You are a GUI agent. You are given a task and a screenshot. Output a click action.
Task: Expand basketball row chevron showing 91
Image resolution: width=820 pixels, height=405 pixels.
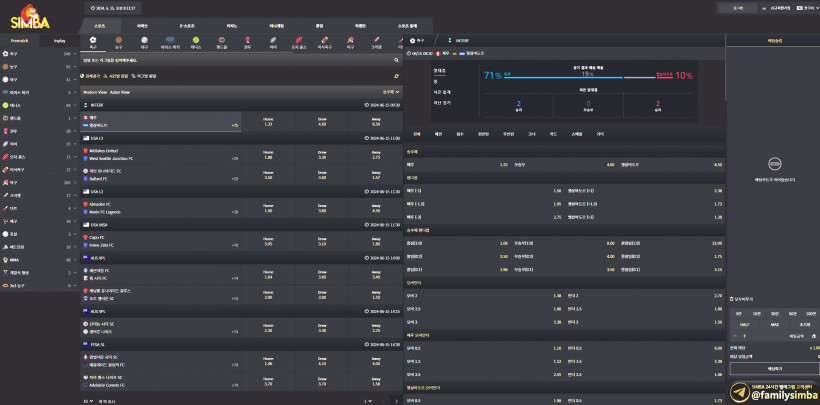pos(76,66)
